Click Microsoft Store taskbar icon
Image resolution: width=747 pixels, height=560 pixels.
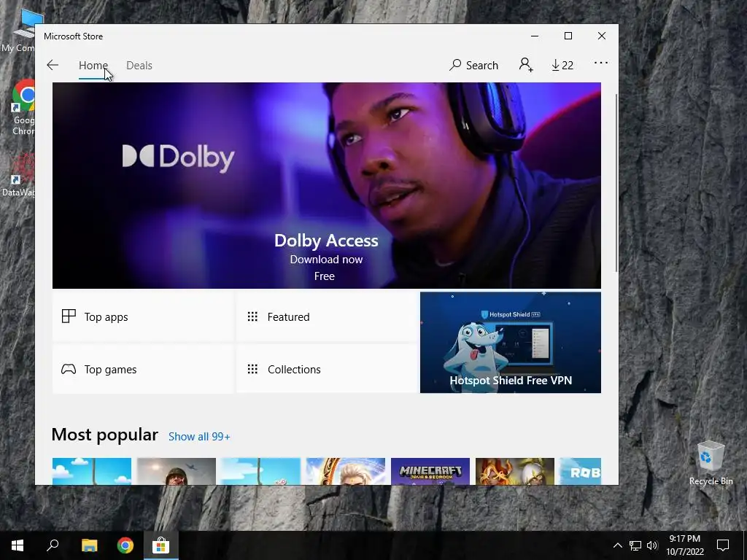click(x=161, y=545)
